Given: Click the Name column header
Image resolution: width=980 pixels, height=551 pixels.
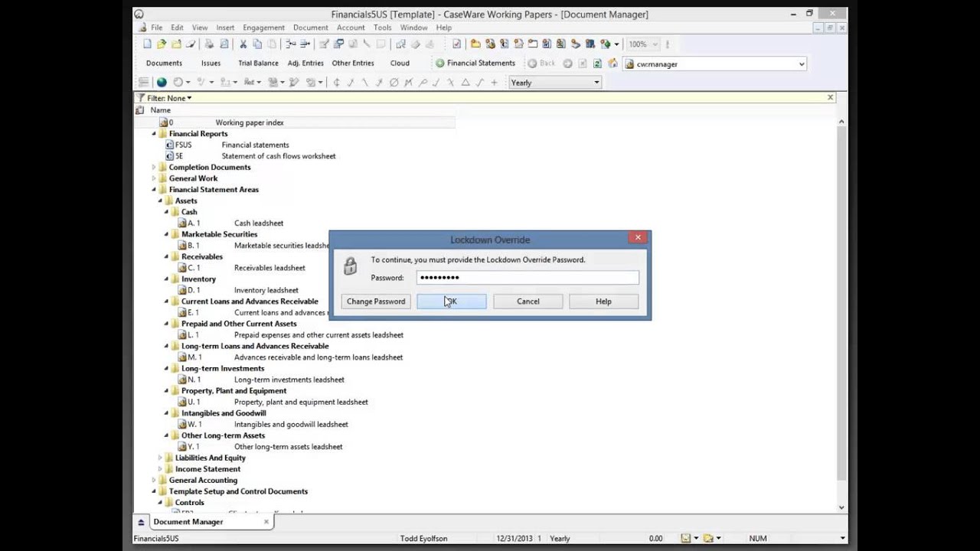Looking at the screenshot, I should click(x=160, y=110).
